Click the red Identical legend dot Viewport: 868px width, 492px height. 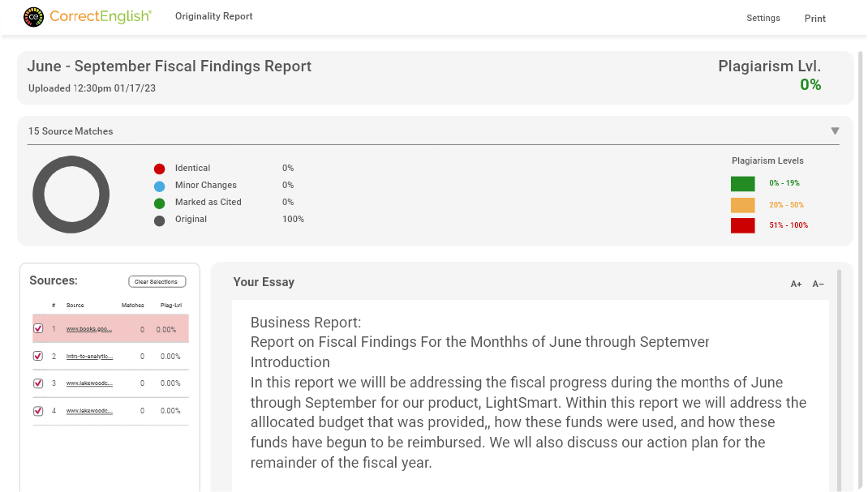tap(159, 169)
